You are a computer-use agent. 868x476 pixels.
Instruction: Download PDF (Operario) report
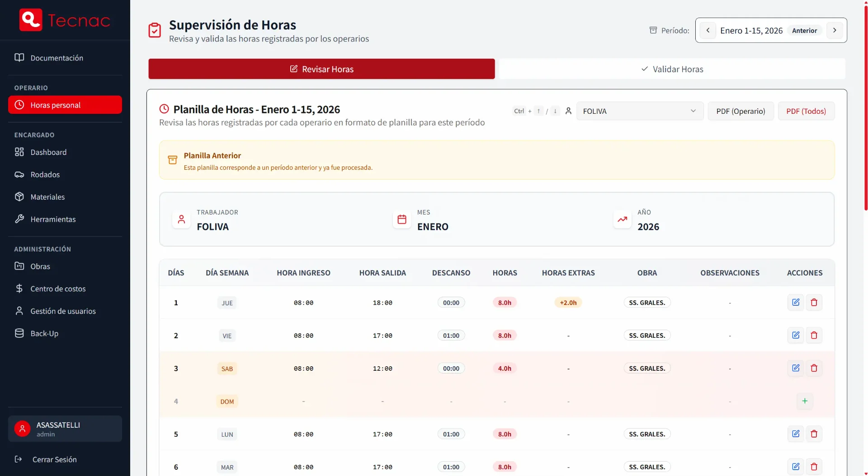coord(741,111)
